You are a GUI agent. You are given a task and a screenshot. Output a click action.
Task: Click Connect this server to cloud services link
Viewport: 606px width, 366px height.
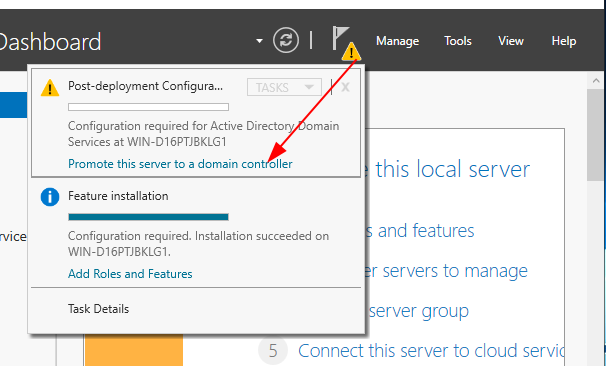[431, 351]
